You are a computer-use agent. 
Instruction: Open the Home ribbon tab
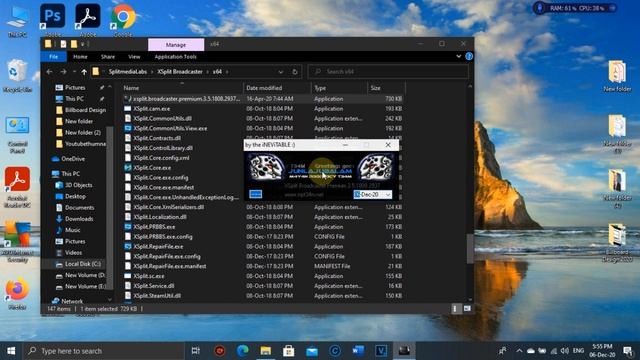click(x=80, y=57)
